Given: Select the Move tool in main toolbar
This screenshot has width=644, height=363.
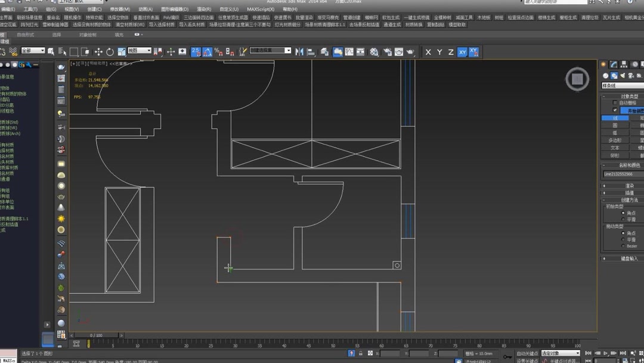Looking at the screenshot, I should 98,52.
